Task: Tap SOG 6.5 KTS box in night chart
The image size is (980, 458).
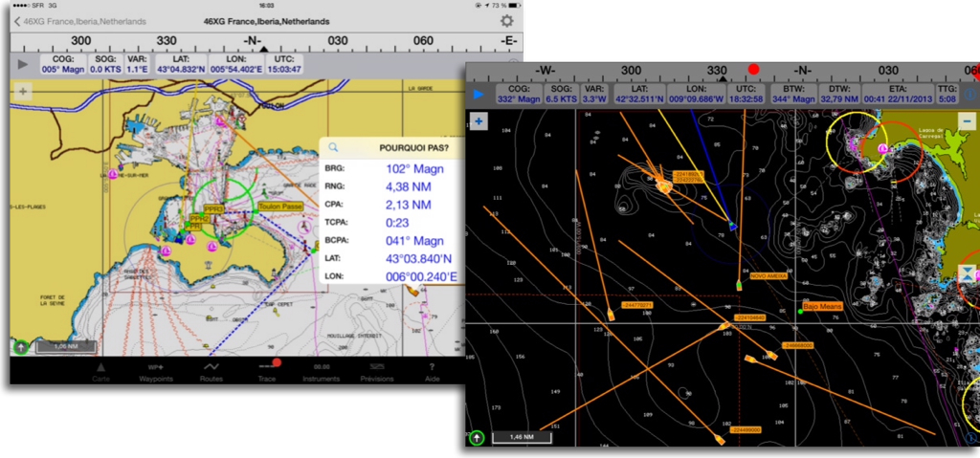Action: click(561, 95)
